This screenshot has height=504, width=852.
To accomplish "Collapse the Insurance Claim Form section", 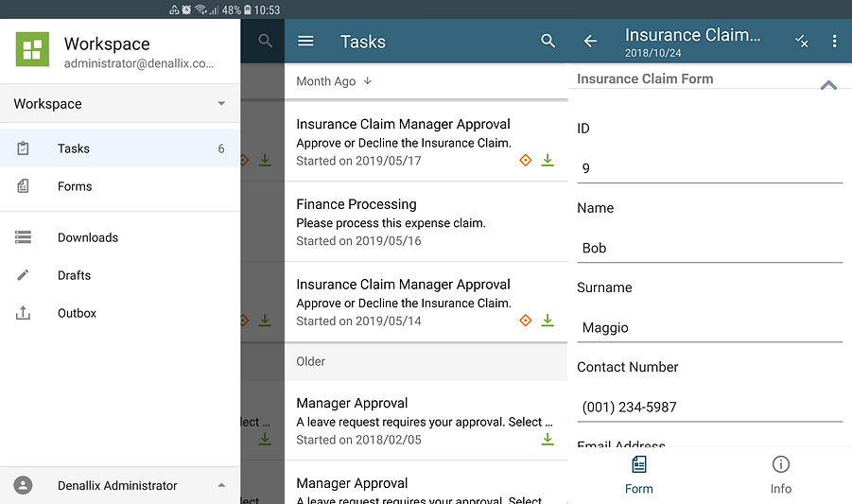I will click(828, 85).
